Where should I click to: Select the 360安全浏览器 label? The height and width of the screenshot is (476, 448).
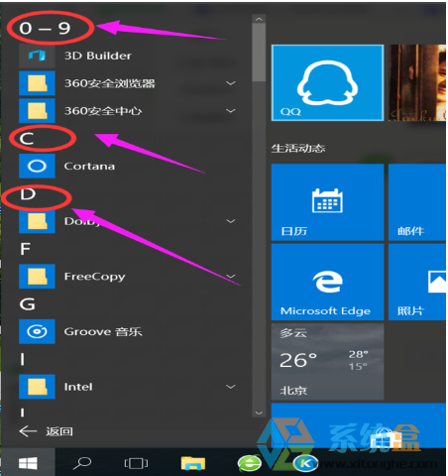110,83
